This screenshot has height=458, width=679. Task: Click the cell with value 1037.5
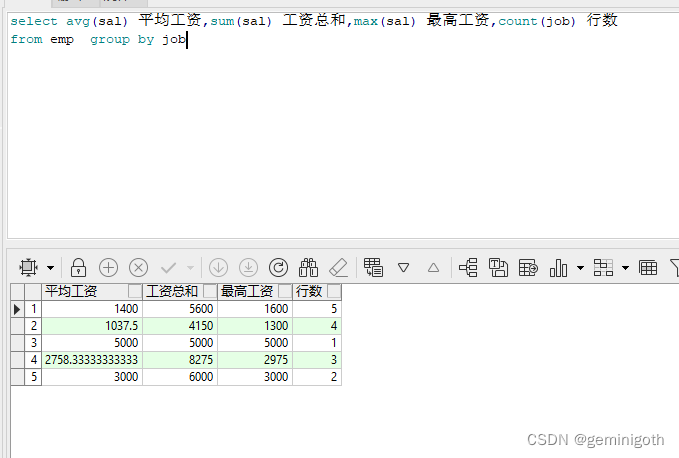[x=92, y=326]
